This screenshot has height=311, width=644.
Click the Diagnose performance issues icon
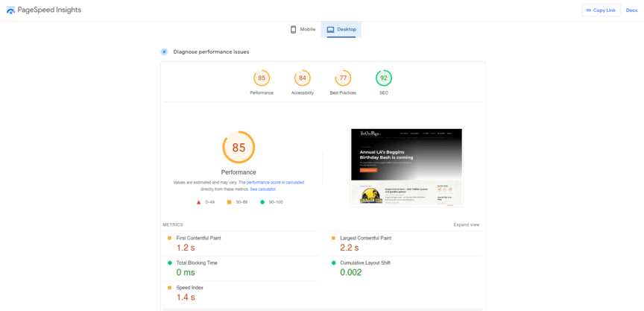coord(164,51)
